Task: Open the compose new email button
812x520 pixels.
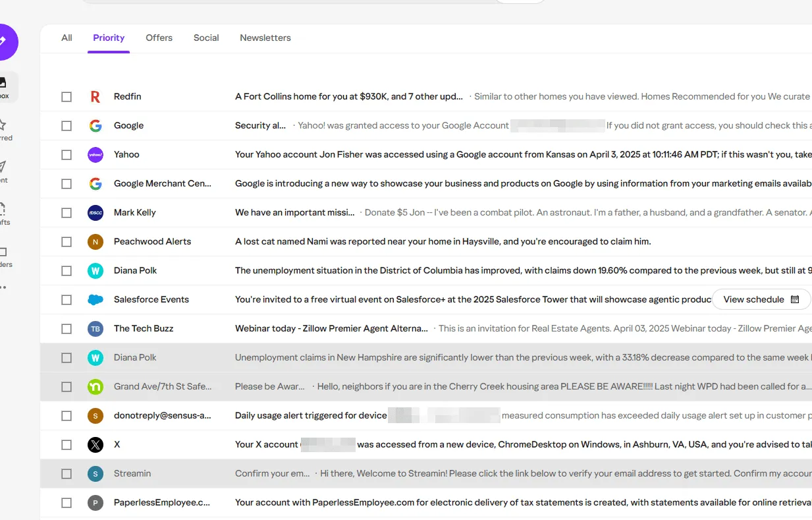Action: pyautogui.click(x=5, y=42)
